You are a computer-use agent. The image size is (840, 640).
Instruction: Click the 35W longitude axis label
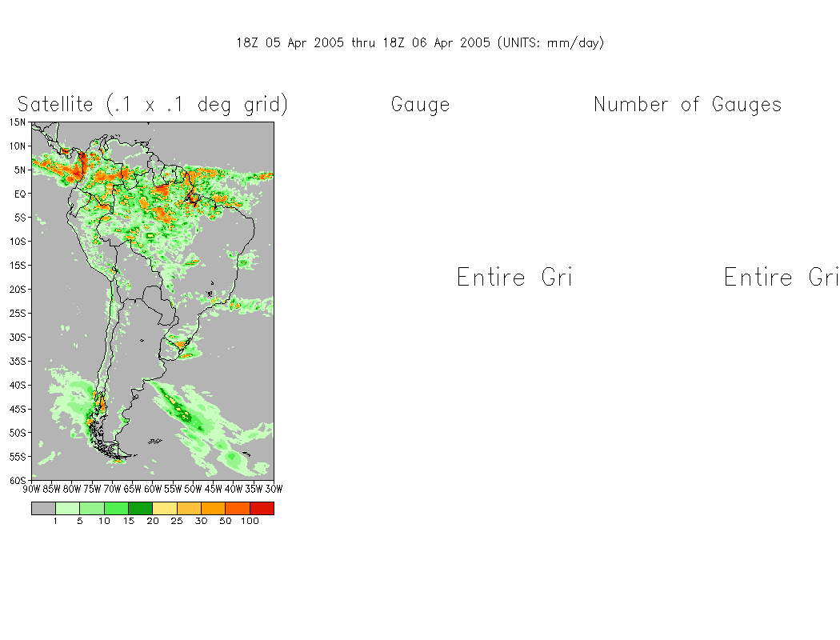point(254,489)
